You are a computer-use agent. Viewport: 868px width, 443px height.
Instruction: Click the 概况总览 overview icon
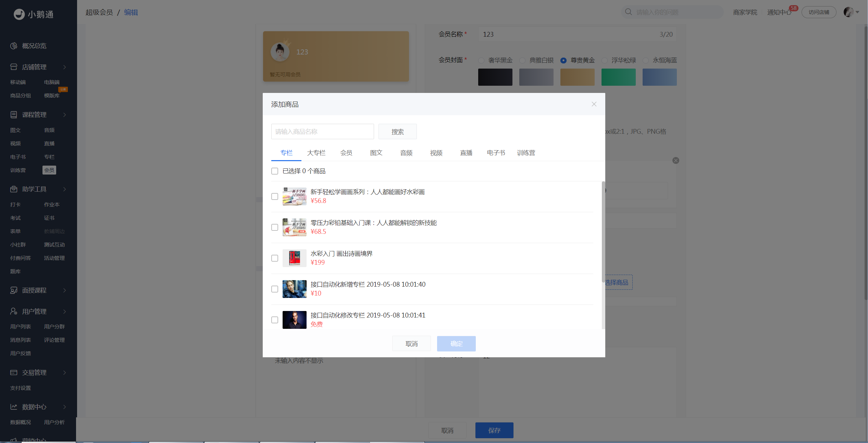pyautogui.click(x=14, y=46)
